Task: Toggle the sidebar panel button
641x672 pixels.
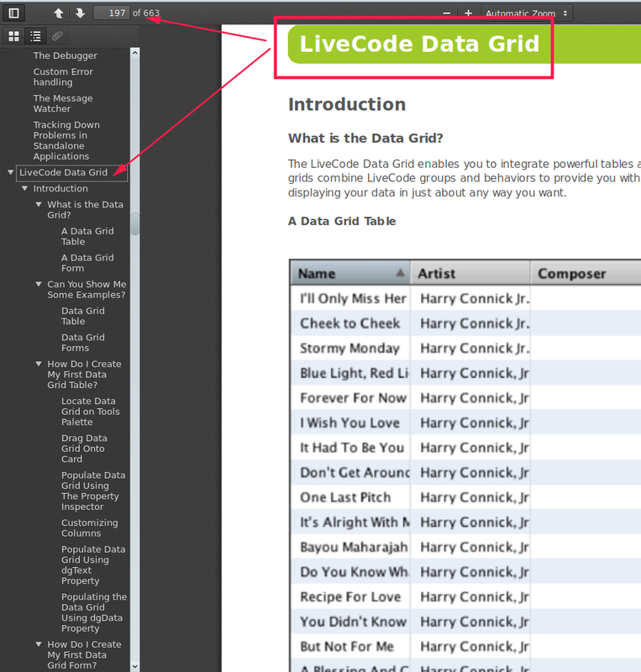Action: click(x=13, y=13)
